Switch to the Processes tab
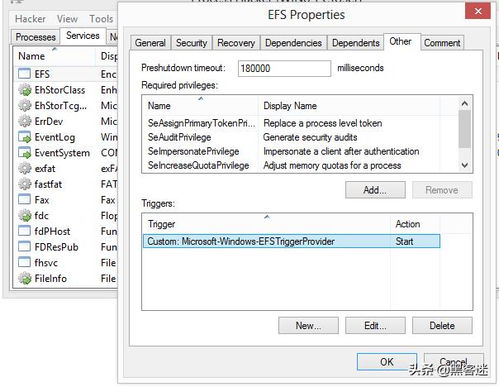Image resolution: width=499 pixels, height=387 pixels. (36, 37)
